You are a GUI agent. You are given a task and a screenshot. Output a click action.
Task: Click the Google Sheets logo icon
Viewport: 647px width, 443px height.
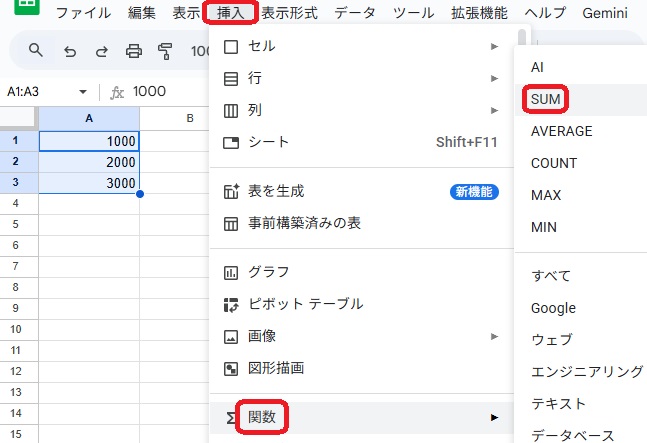(27, 6)
